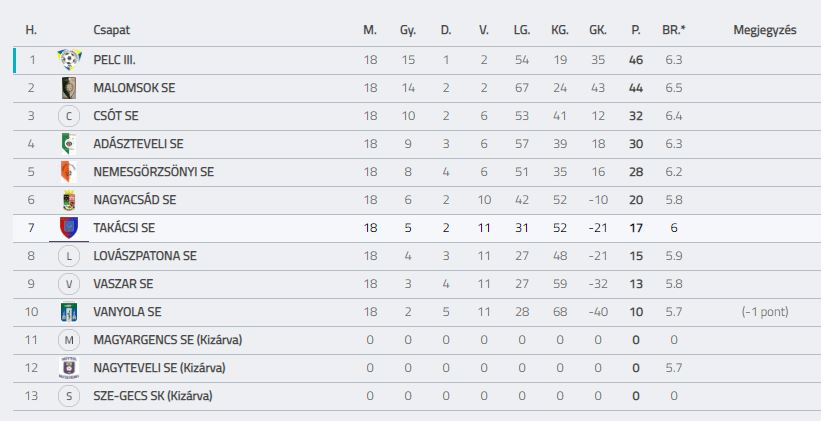The width and height of the screenshot is (821, 421).
Task: Click the Csót SE circular C badge
Action: tap(69, 116)
